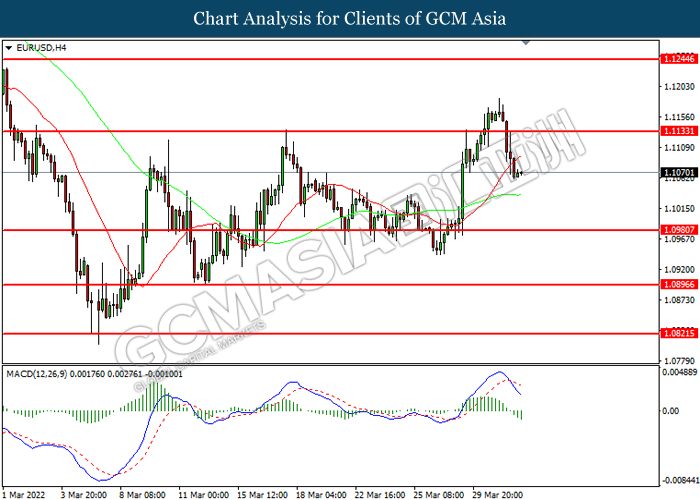The height and width of the screenshot is (500, 700).
Task: Select the 1.07790 price scale value
Action: tap(679, 361)
